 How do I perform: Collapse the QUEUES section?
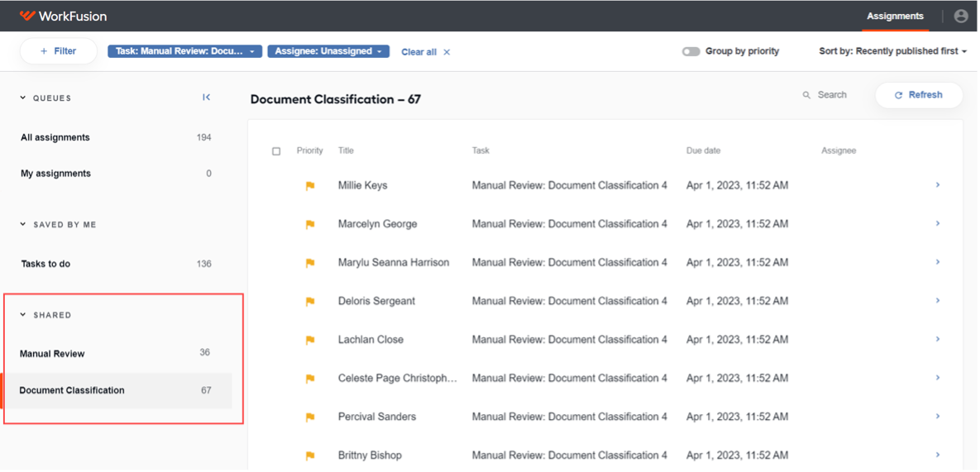[x=23, y=98]
